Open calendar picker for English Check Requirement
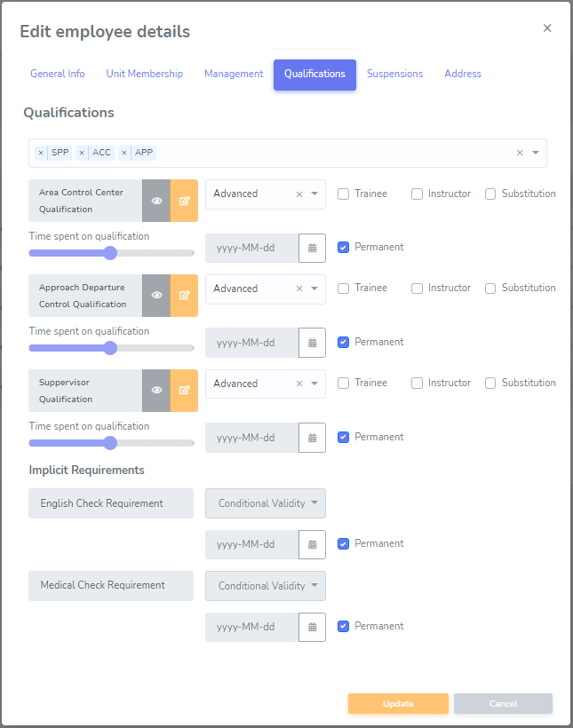 coord(313,544)
